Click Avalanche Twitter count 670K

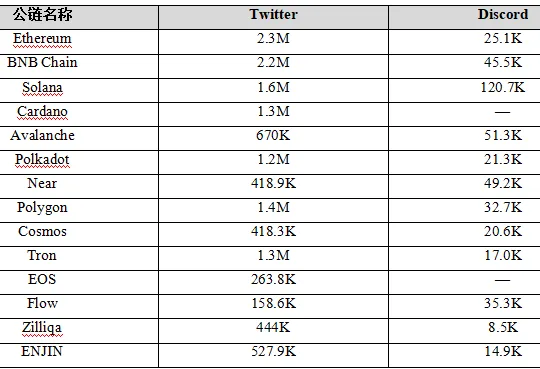point(273,135)
